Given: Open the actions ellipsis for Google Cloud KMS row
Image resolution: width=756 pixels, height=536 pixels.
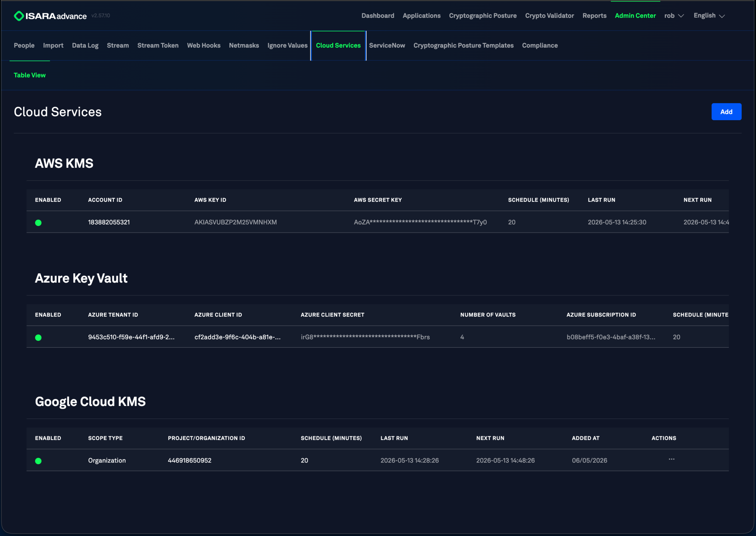Looking at the screenshot, I should [x=671, y=459].
